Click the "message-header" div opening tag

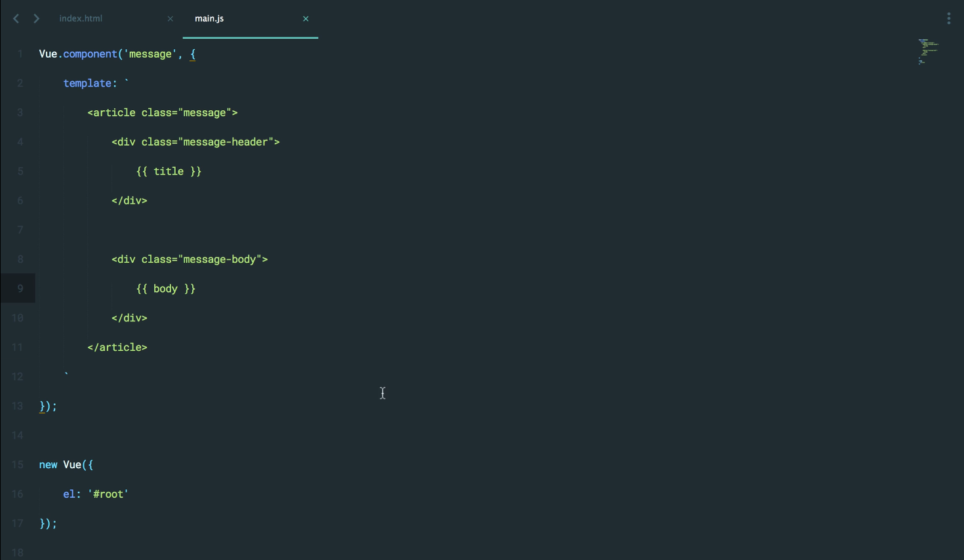[195, 142]
